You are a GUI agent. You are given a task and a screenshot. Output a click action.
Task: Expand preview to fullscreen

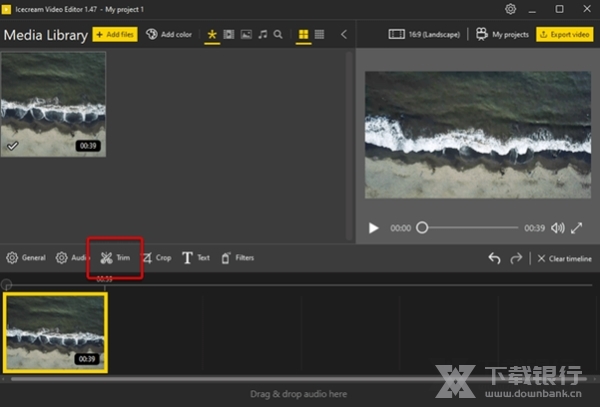[x=577, y=228]
